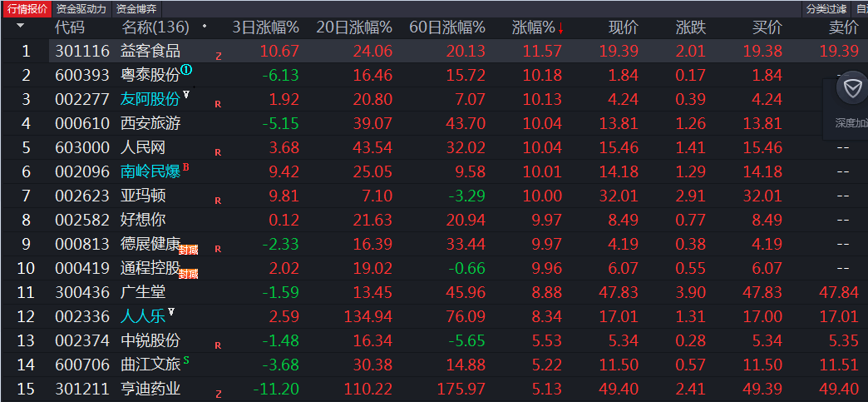868x402 pixels.
Task: Select stock 亚玛顿
Action: coord(143,196)
